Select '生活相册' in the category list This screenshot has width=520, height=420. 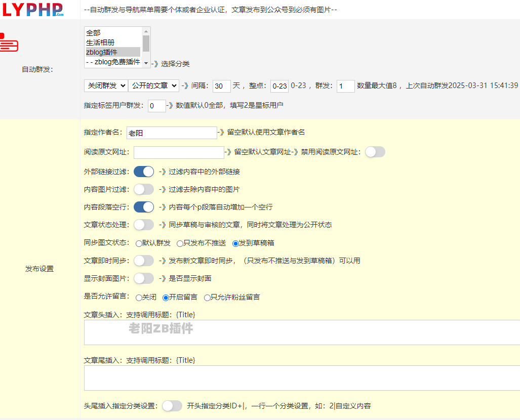click(x=112, y=43)
